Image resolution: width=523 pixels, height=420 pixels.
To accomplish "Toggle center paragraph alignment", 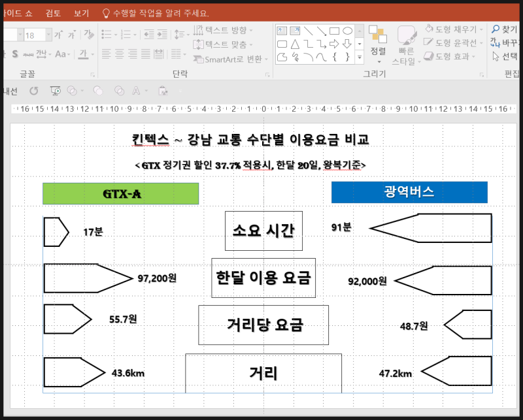I will 119,55.
